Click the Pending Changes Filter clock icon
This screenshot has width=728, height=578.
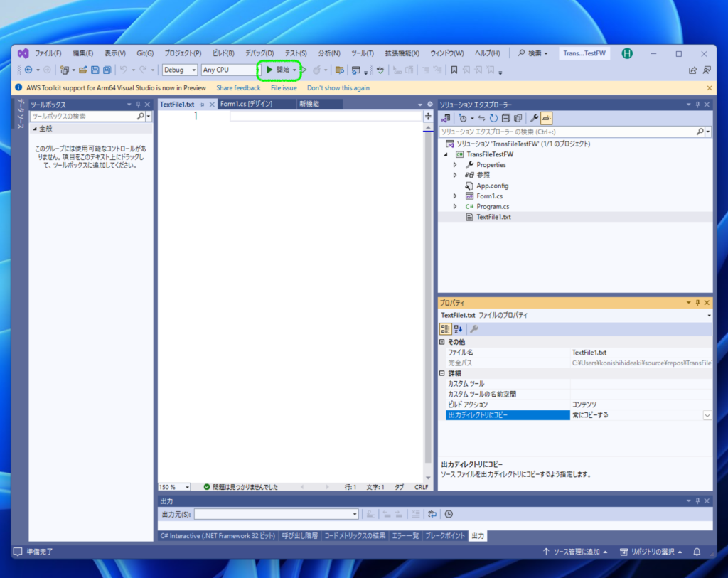coord(462,119)
